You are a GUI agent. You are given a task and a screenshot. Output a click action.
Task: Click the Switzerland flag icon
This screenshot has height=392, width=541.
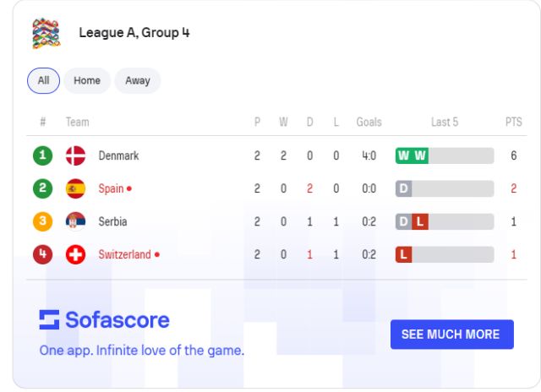[76, 254]
